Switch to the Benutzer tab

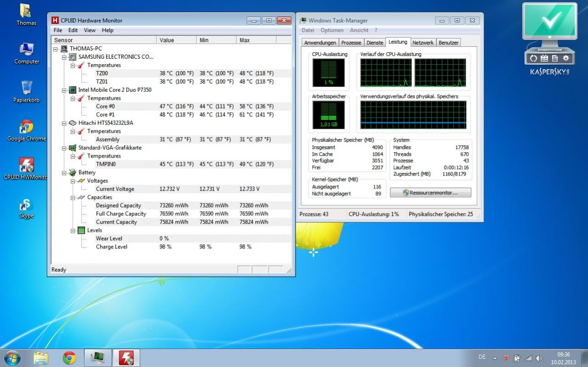point(448,43)
